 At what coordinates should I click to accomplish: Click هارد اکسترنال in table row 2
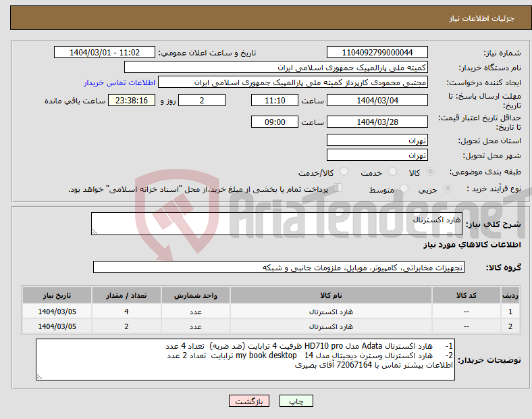coord(331,326)
